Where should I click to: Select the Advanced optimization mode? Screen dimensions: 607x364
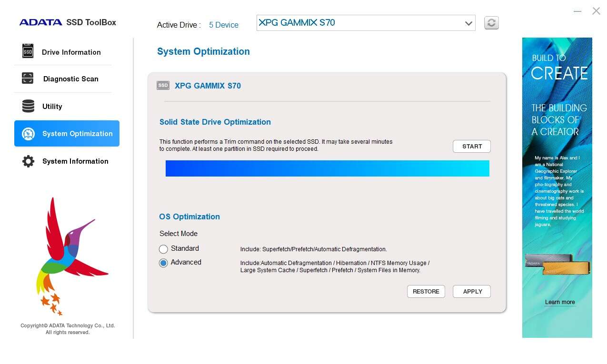coord(163,263)
